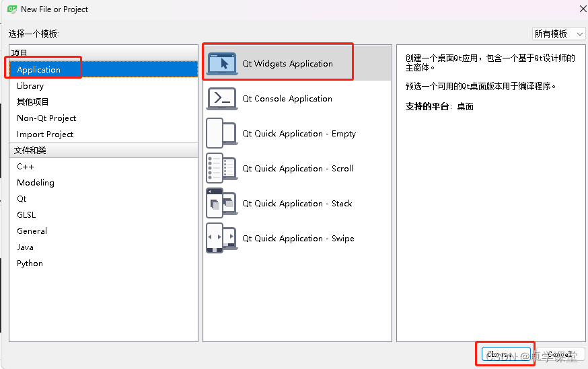Click the Qt Creator logo in title bar

point(12,9)
